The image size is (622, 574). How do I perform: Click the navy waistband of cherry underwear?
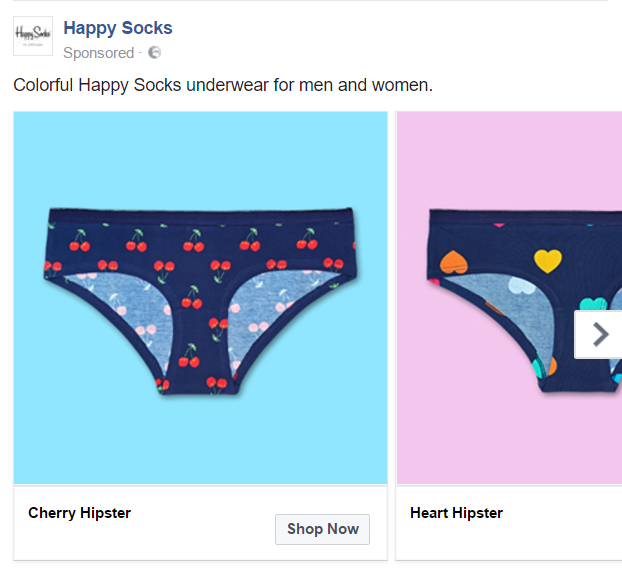(200, 216)
